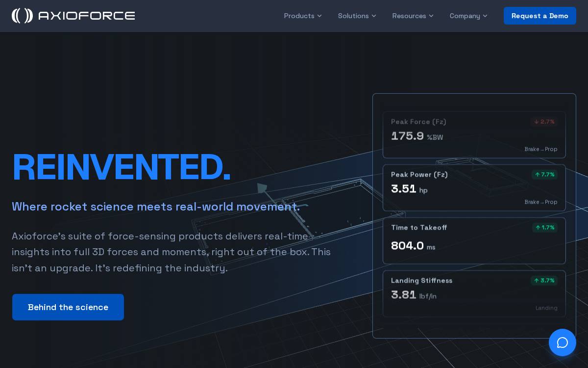Image resolution: width=588 pixels, height=368 pixels.
Task: Expand the Solutions menu
Action: coord(357,16)
